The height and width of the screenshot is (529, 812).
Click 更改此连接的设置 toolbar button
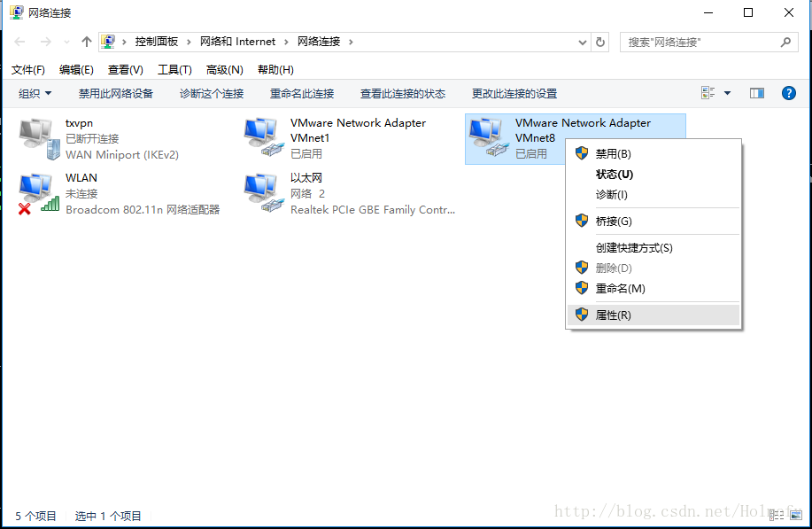(x=514, y=93)
